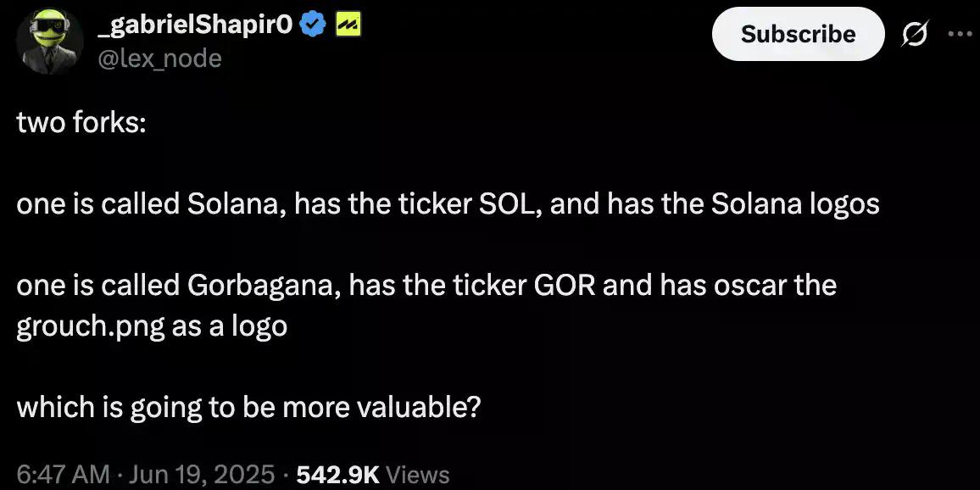Click the @lex_node handle
This screenshot has width=980, height=490.
tap(160, 58)
